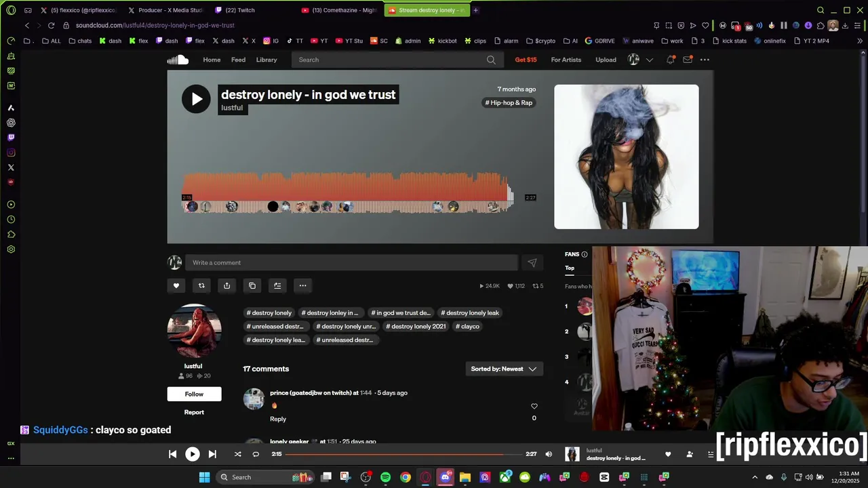Open SoundCloud notifications bell
Screen dimensions: 868x488
(671, 60)
